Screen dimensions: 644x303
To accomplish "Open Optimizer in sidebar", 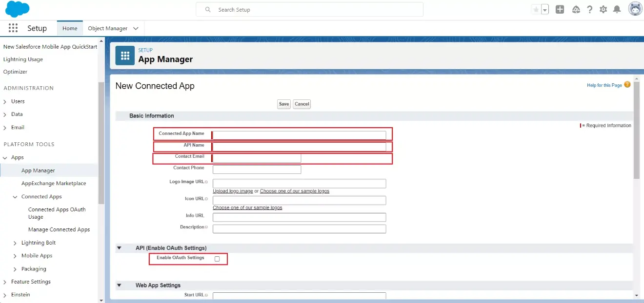I will (x=15, y=72).
